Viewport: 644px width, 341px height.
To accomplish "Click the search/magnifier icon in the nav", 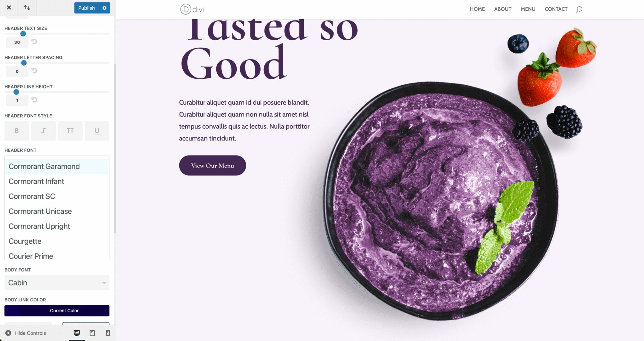I will click(579, 9).
